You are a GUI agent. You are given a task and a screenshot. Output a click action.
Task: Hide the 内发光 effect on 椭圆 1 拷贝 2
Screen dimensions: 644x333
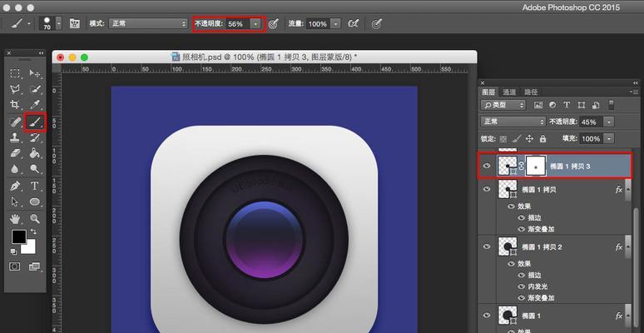(x=522, y=286)
